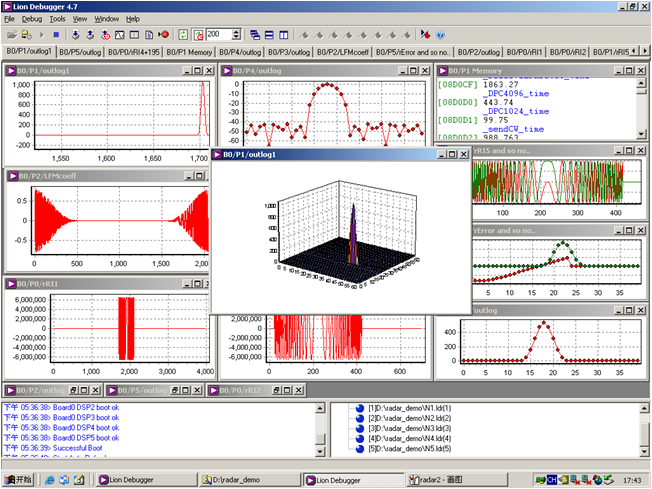Select tree item [2]D:\radar_demo\N2.ldr(2)

coord(409,418)
